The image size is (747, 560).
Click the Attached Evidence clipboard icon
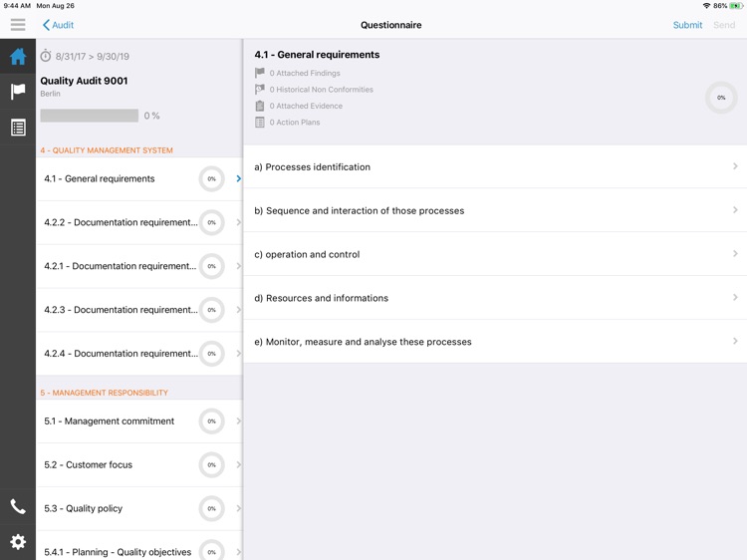point(260,106)
